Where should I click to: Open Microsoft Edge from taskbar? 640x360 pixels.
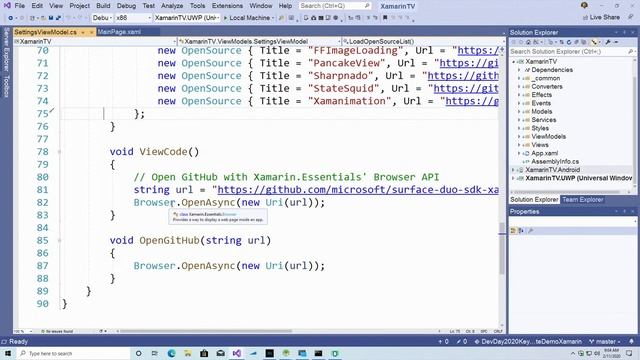coord(171,353)
